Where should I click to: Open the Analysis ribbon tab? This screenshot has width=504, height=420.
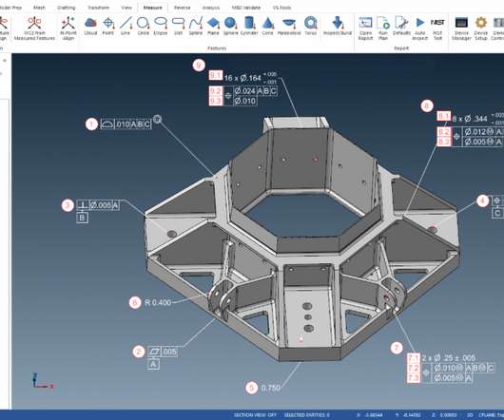(x=211, y=8)
